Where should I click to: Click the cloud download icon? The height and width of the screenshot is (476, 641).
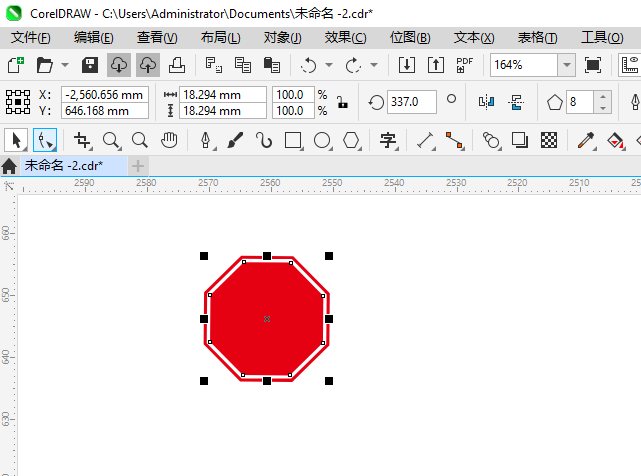pyautogui.click(x=119, y=65)
